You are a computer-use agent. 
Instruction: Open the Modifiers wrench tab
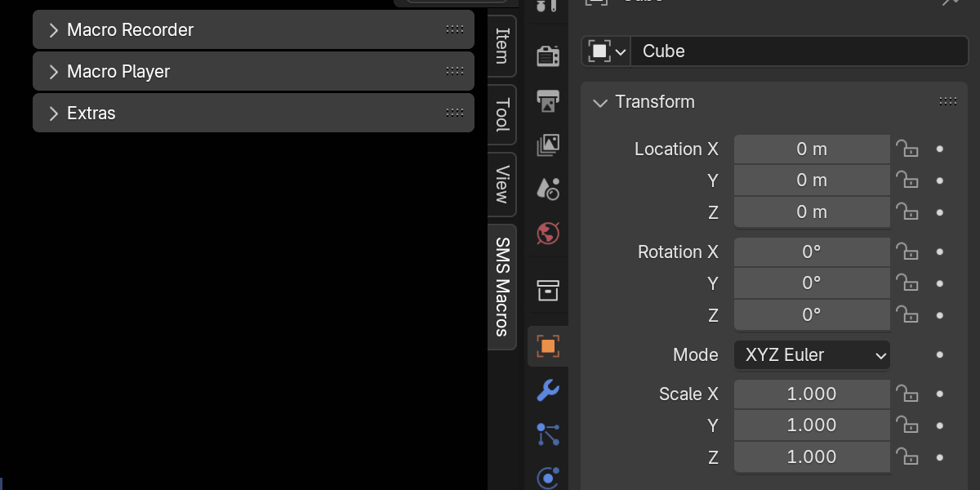click(548, 390)
